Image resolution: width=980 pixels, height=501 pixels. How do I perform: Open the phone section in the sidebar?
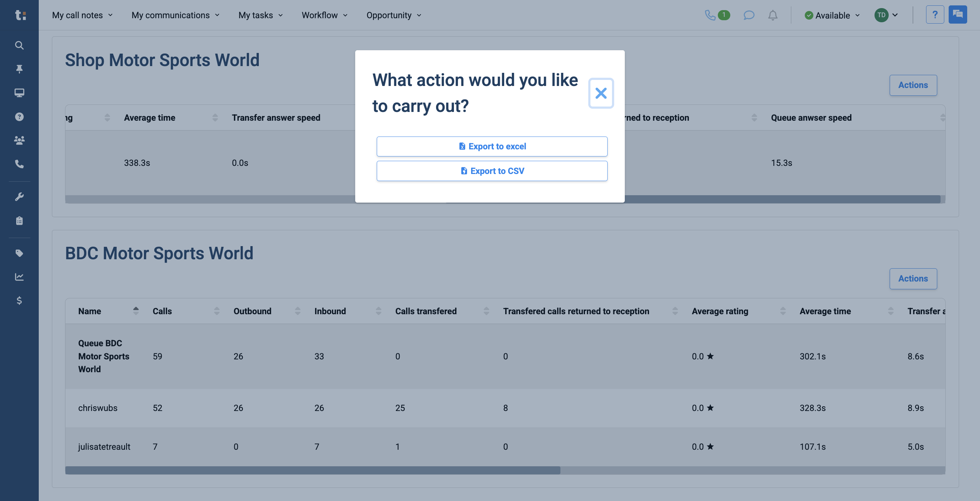[x=19, y=164]
